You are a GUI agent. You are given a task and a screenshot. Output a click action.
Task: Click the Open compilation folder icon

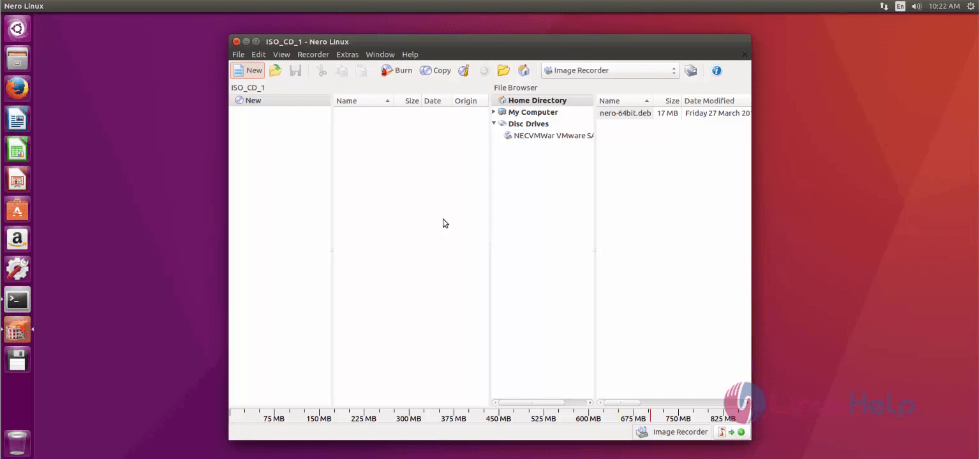tap(275, 70)
